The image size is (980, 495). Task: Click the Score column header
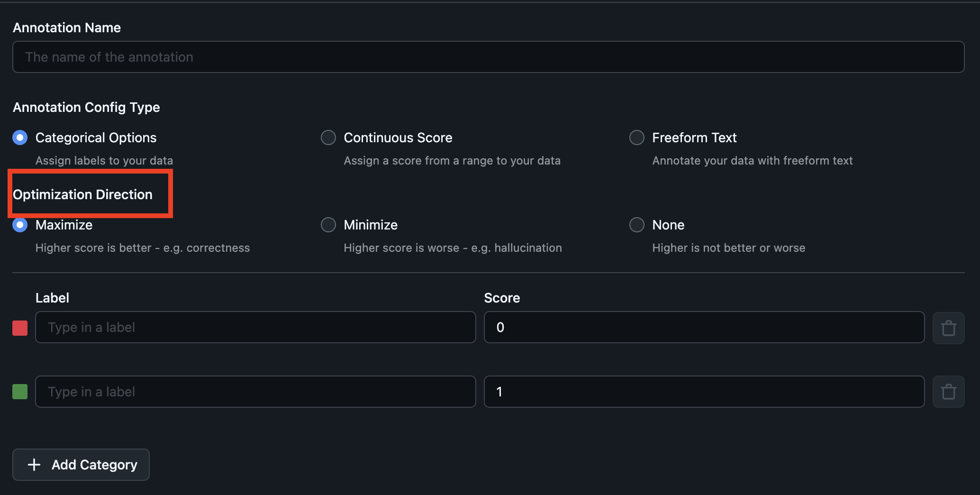pyautogui.click(x=502, y=298)
